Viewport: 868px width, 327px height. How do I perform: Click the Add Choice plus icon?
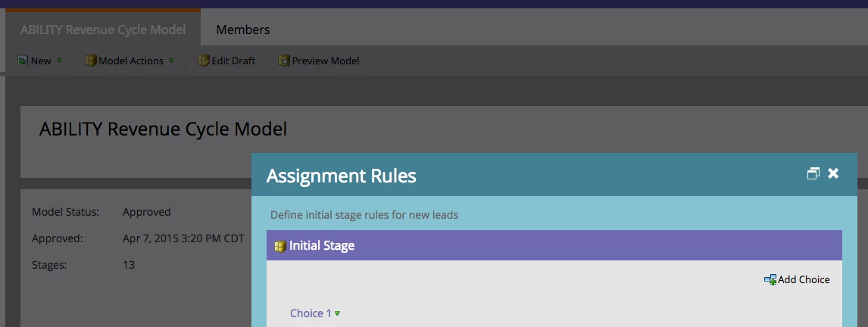click(x=770, y=279)
